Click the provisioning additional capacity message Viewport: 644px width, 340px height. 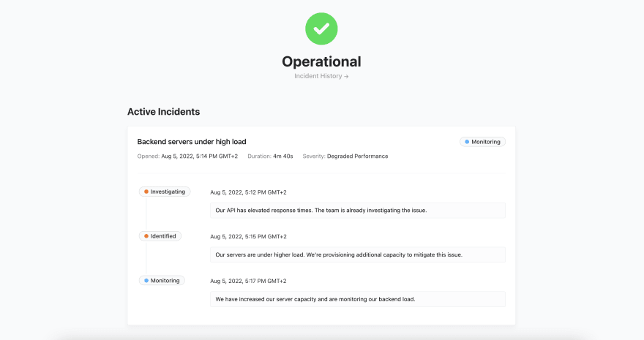[x=358, y=254]
